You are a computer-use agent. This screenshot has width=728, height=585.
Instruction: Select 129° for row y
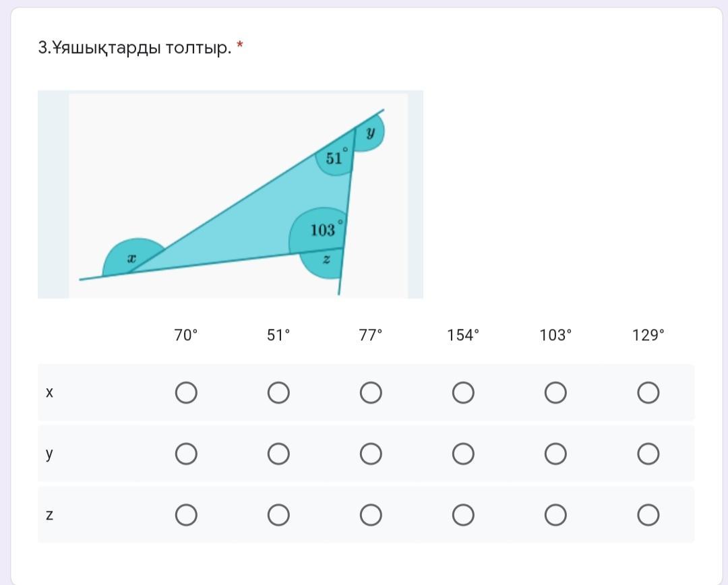648,454
